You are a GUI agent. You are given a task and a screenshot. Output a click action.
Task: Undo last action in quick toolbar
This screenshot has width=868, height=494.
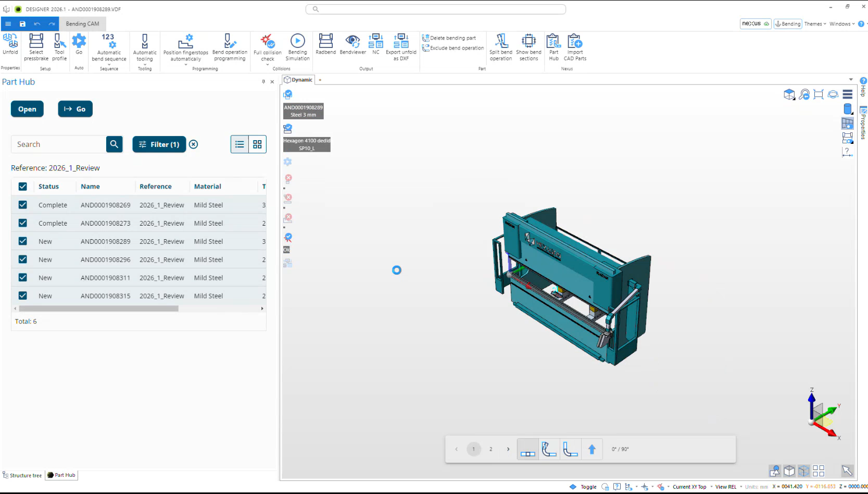37,24
